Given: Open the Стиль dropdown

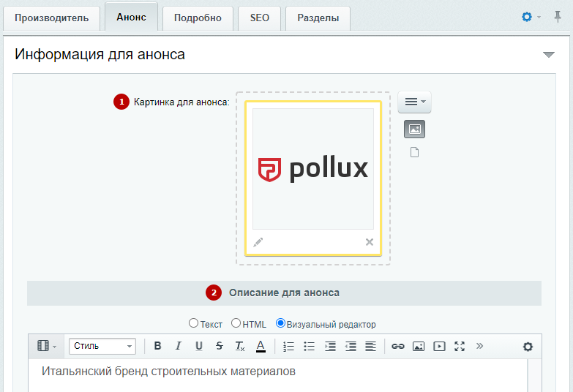Looking at the screenshot, I should coord(102,346).
